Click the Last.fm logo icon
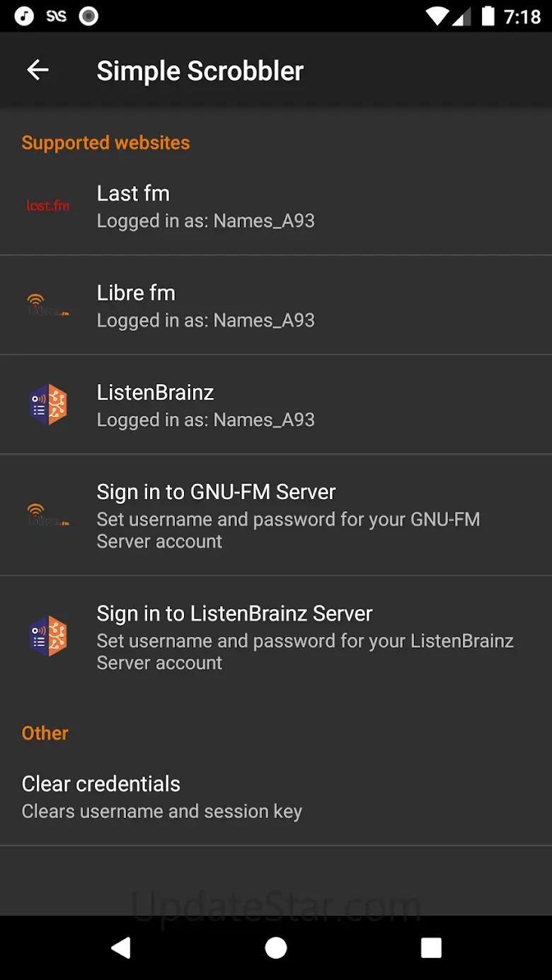The width and height of the screenshot is (552, 980). (x=48, y=206)
